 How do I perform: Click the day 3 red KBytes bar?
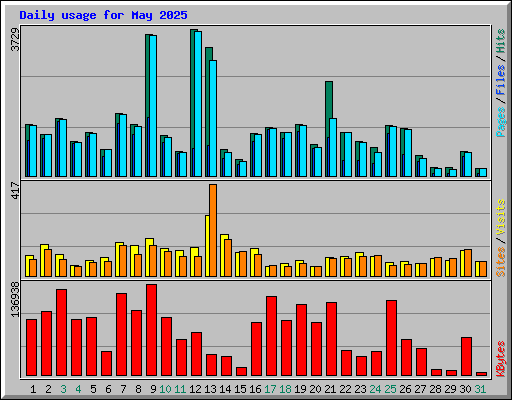(61, 333)
